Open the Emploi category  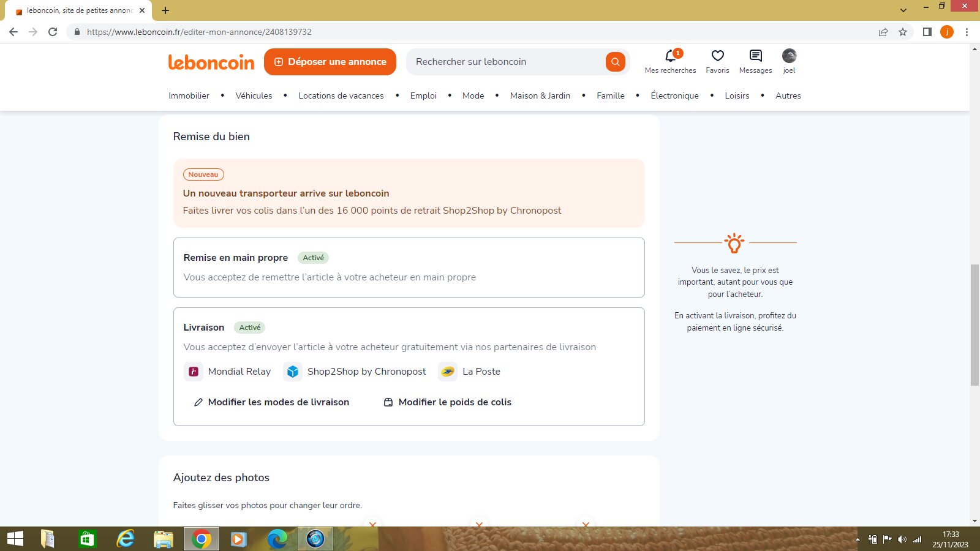pyautogui.click(x=423, y=96)
